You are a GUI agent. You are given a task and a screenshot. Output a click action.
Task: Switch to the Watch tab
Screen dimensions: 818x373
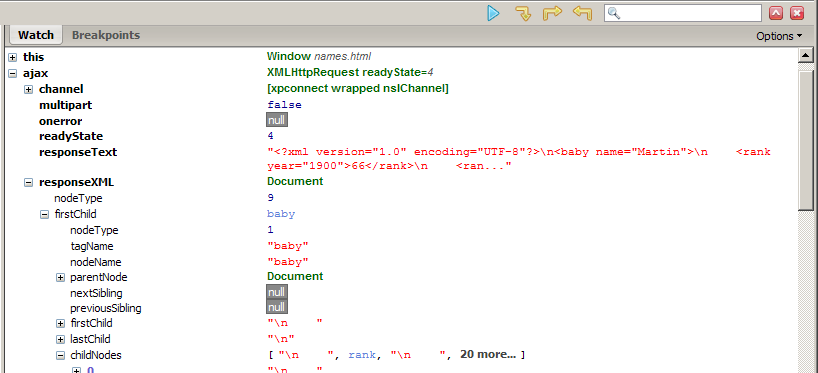tap(36, 35)
